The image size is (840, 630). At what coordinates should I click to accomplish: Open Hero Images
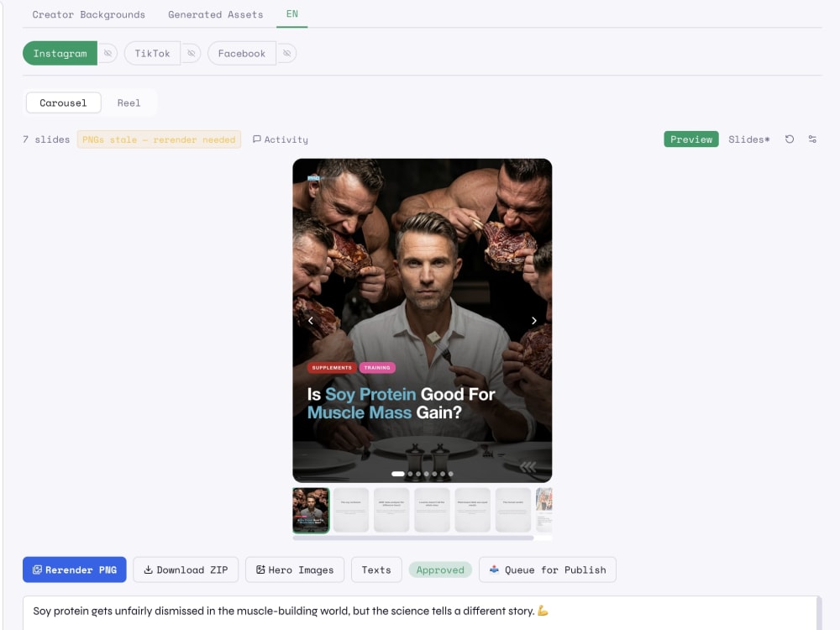point(295,570)
